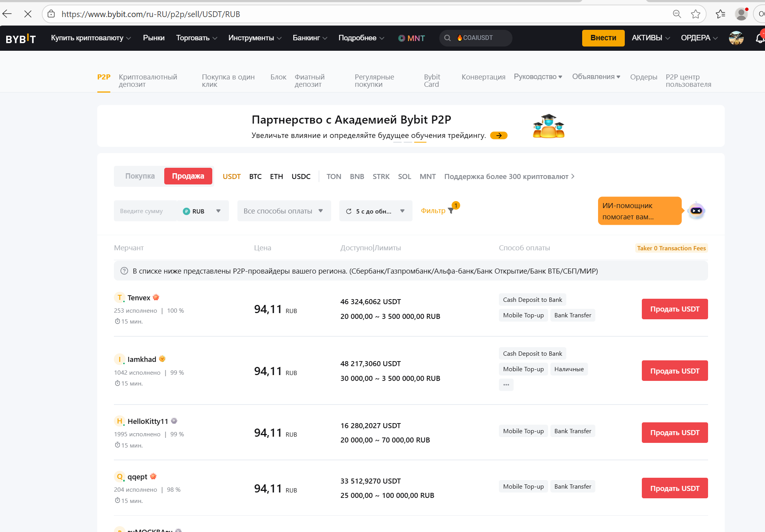Click the user avatar in the Bybit header
The width and height of the screenshot is (765, 532).
tap(736, 38)
